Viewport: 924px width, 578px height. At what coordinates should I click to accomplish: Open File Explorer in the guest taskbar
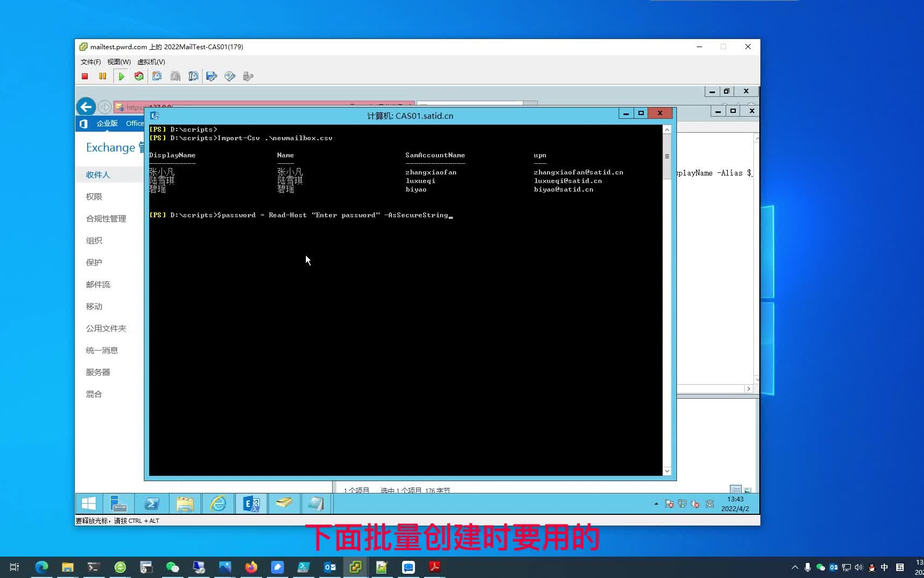(x=185, y=504)
